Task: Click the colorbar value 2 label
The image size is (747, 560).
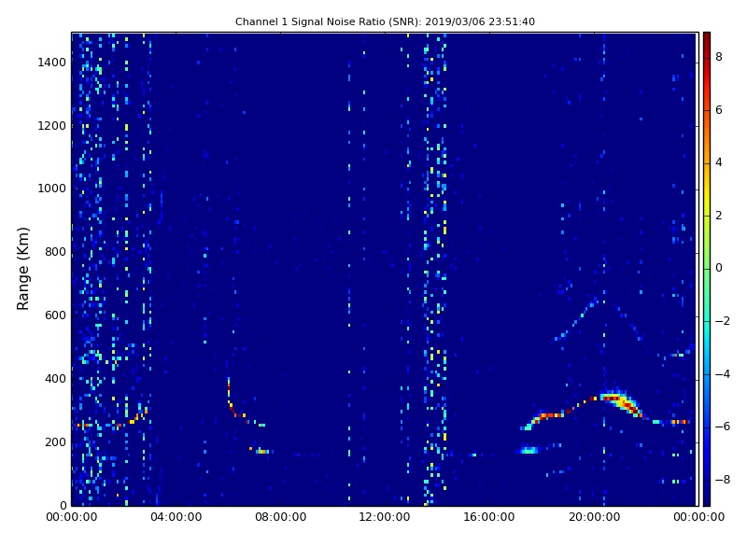Action: 719,216
